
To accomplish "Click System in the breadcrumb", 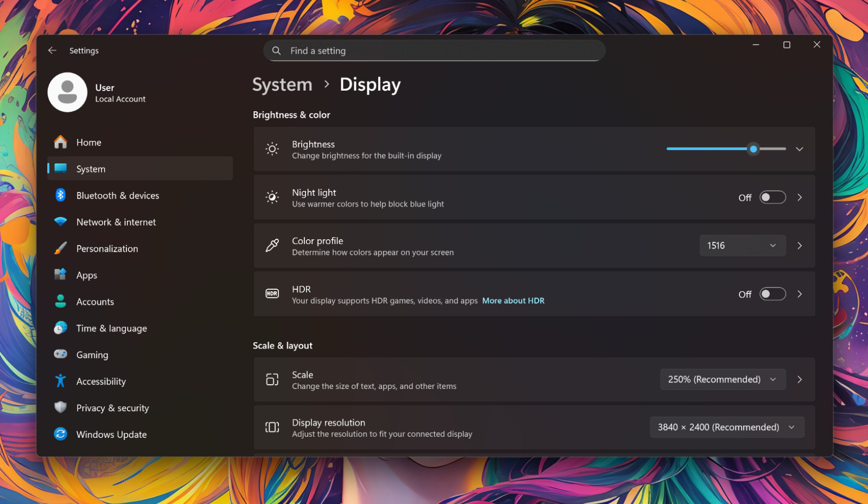I will [282, 85].
